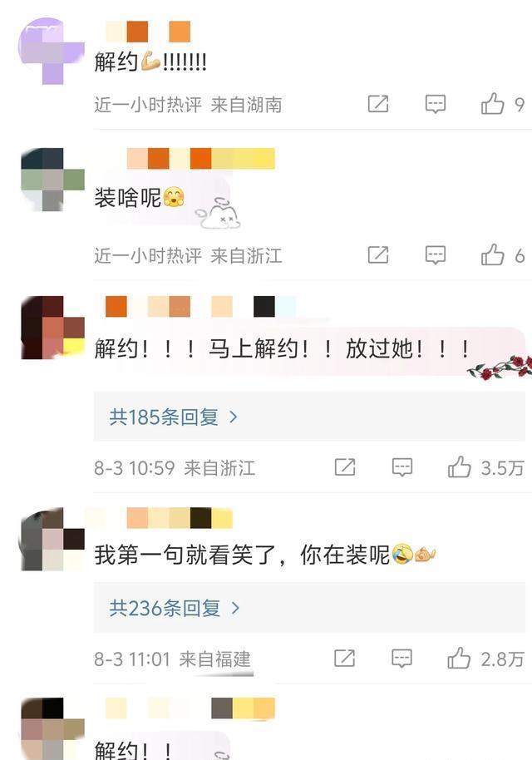Reply to the 解约 comment from 湖南

[435, 104]
